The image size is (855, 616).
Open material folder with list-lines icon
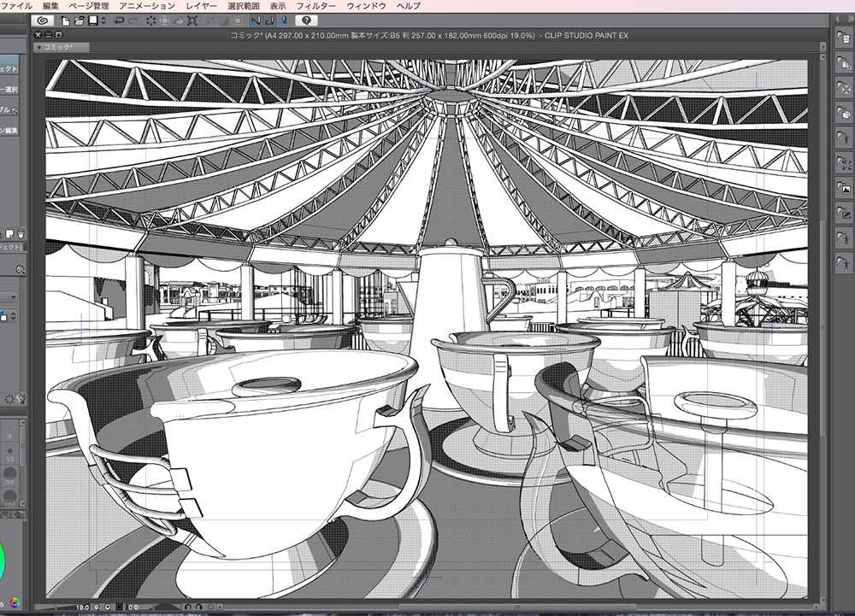[x=844, y=38]
